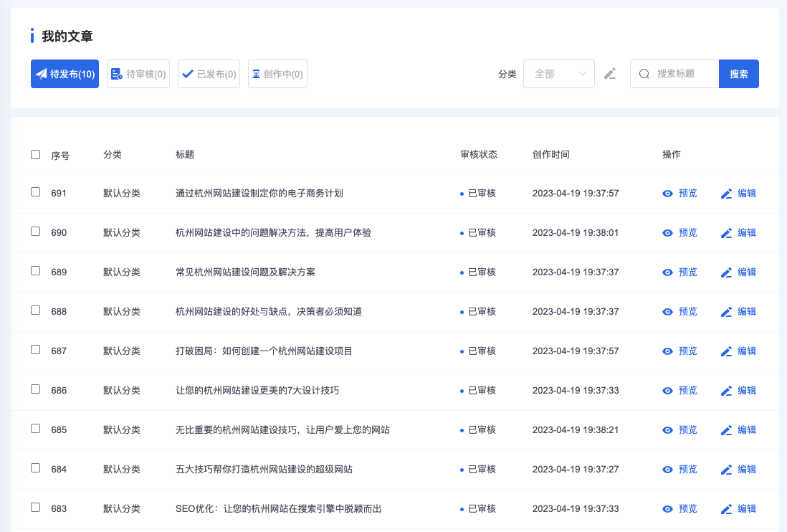This screenshot has height=532, width=787.
Task: Click the 我的文章 page heading
Action: point(67,36)
